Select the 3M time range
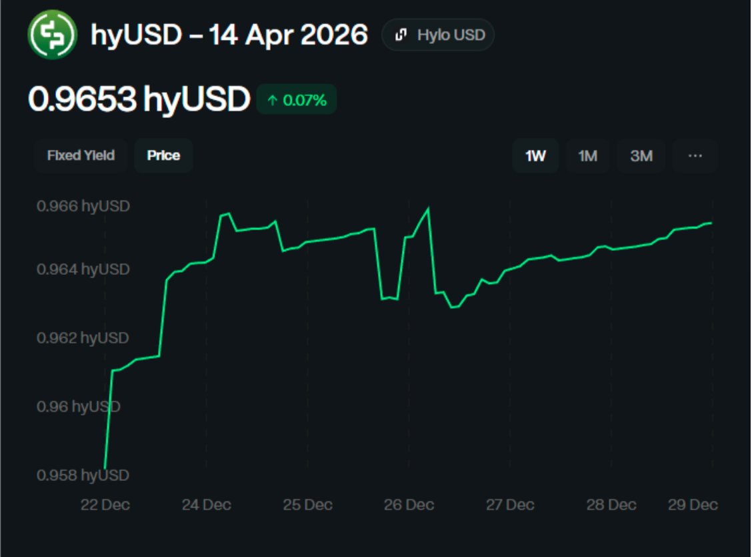 pyautogui.click(x=641, y=156)
